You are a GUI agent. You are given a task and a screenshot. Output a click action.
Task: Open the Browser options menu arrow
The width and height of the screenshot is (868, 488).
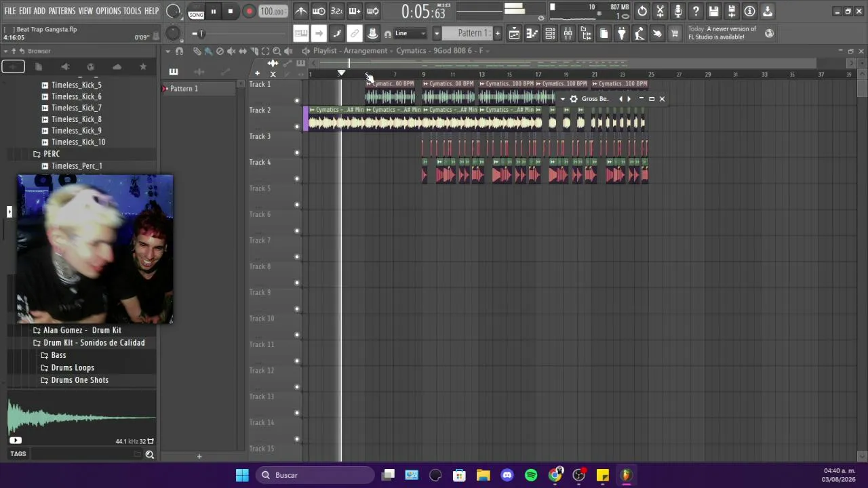point(5,51)
